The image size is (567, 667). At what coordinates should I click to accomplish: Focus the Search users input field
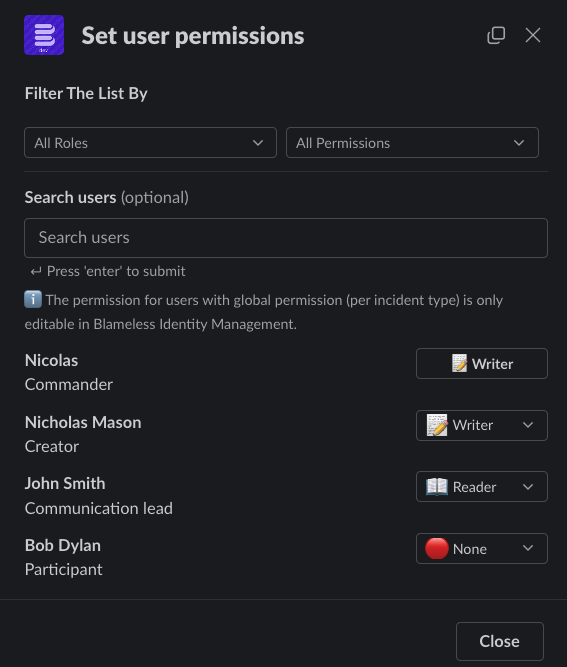coord(286,238)
